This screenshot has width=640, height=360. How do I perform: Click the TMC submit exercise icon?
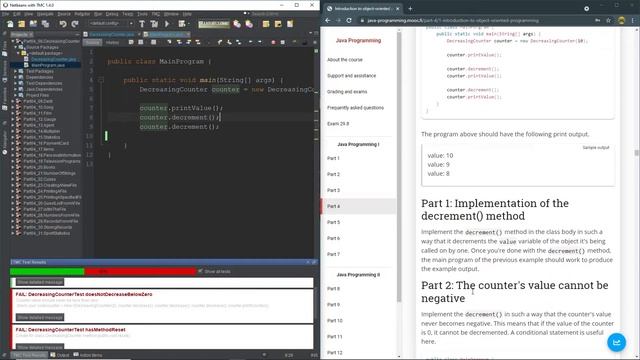tap(249, 24)
